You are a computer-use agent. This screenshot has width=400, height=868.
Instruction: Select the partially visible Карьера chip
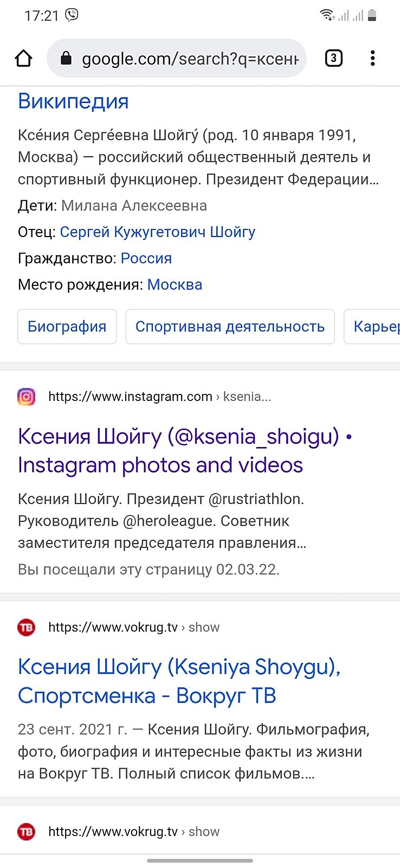[x=375, y=327]
